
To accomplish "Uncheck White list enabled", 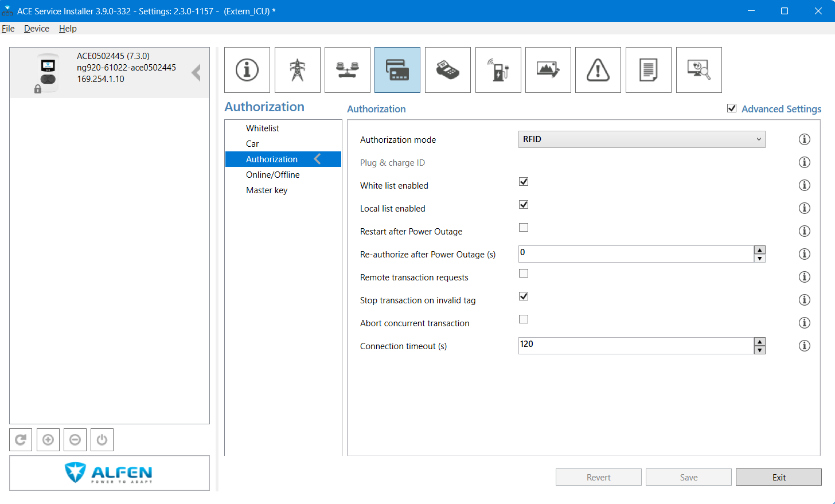I will click(x=524, y=182).
